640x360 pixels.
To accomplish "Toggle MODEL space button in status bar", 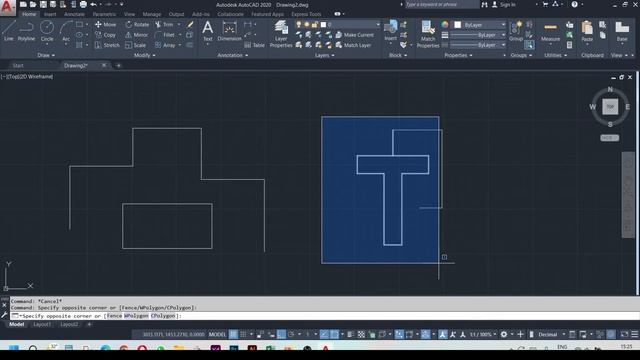I will [x=217, y=334].
